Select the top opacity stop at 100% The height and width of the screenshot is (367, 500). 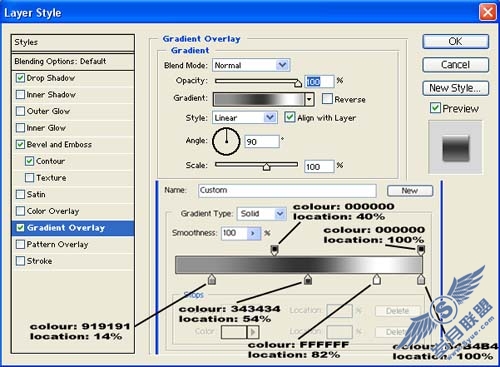[x=421, y=250]
